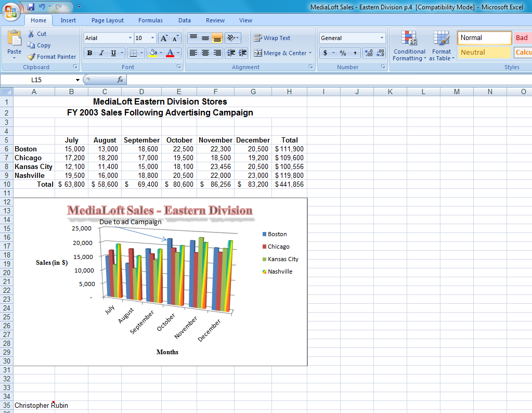
Task: Apply cell borders icon
Action: tap(133, 53)
